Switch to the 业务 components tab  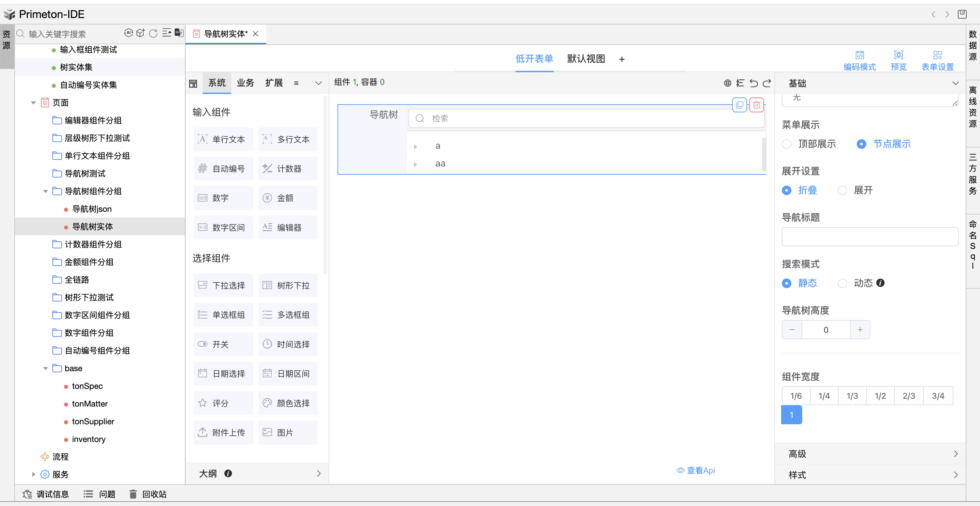245,83
